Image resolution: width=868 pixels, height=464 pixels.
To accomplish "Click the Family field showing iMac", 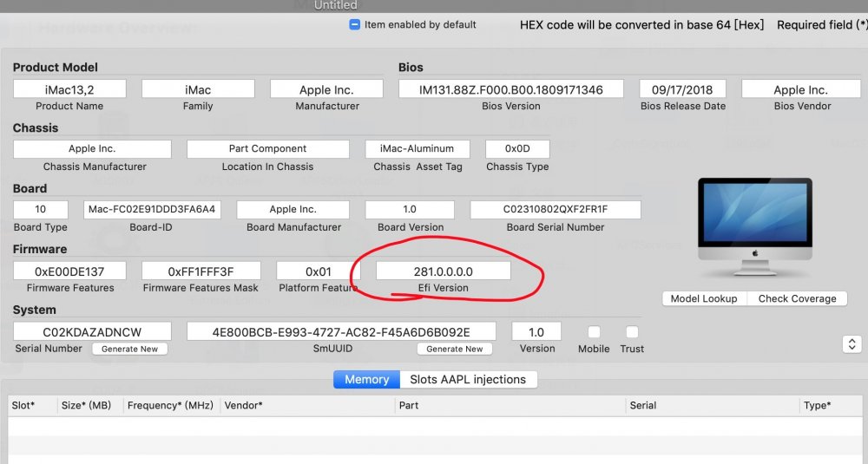I will tap(198, 89).
